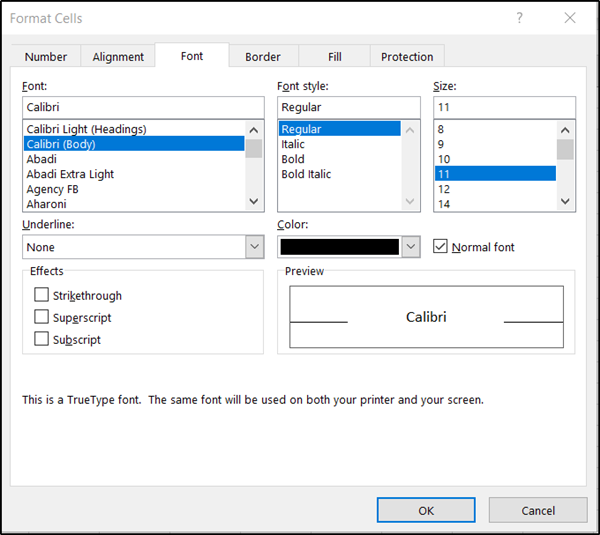Uncheck the Normal font checkbox
The height and width of the screenshot is (535, 600).
point(441,246)
